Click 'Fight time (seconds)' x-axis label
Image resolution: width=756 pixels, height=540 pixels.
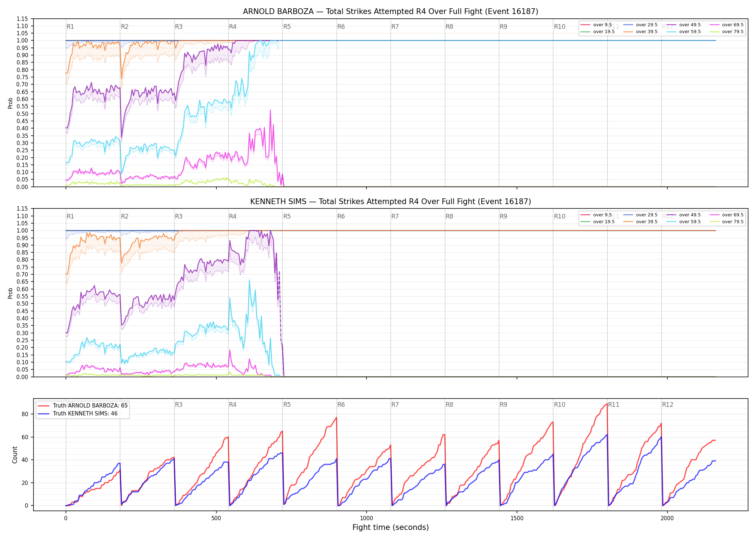(391, 527)
